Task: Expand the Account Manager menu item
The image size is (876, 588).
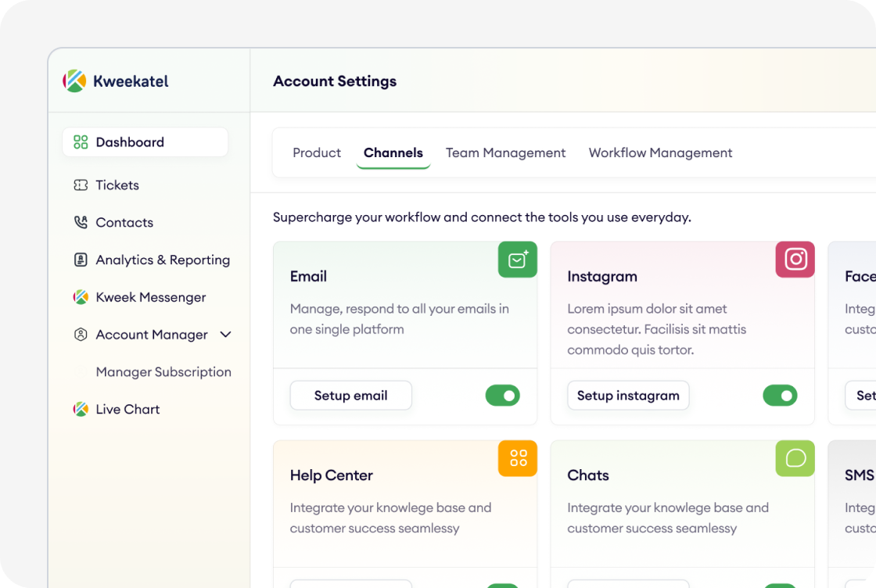Action: (152, 335)
